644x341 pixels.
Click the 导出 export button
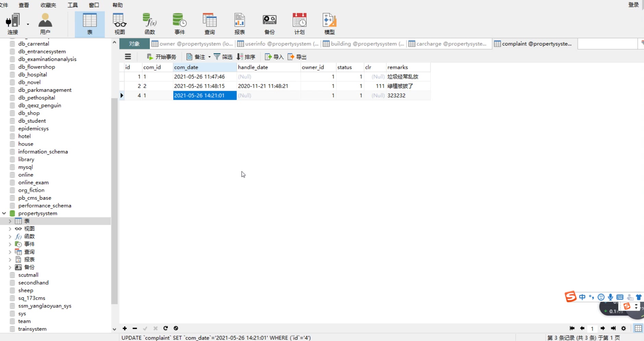pyautogui.click(x=297, y=57)
